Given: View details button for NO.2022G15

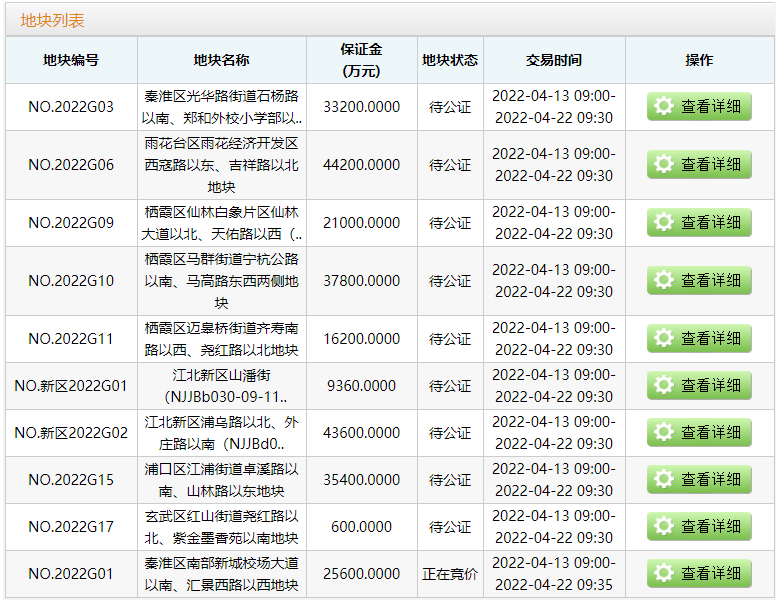Looking at the screenshot, I should click(x=699, y=480).
